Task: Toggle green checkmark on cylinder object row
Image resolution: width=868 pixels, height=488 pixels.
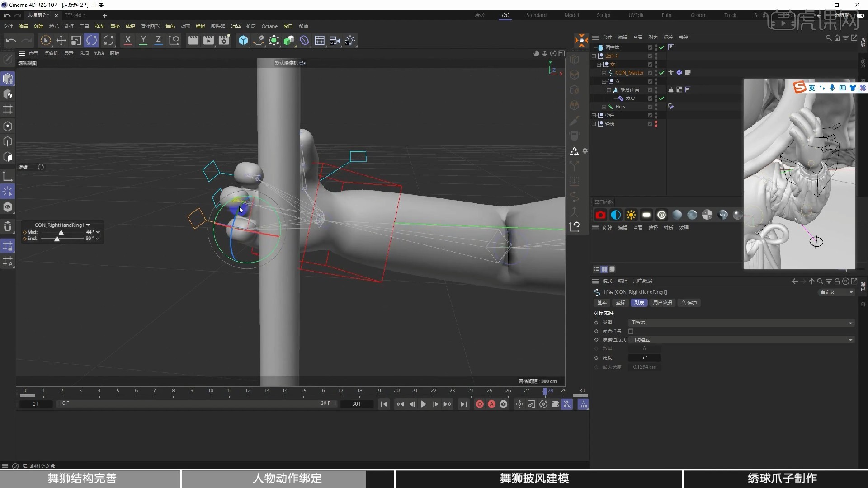Action: pyautogui.click(x=662, y=47)
